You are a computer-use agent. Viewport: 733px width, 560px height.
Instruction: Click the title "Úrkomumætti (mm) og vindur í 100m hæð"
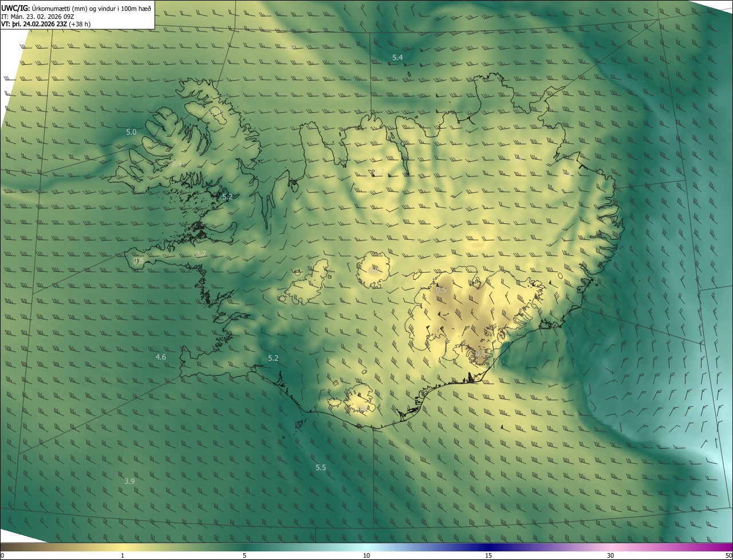coord(92,9)
